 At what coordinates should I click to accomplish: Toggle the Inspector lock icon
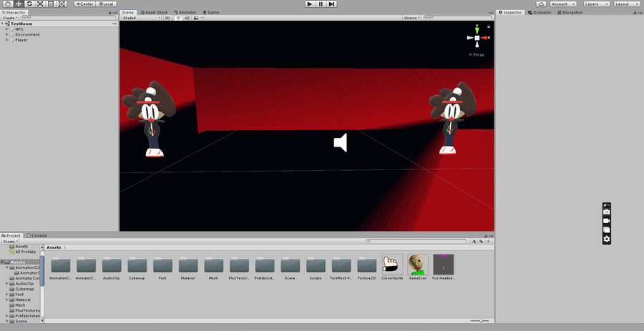(x=635, y=13)
